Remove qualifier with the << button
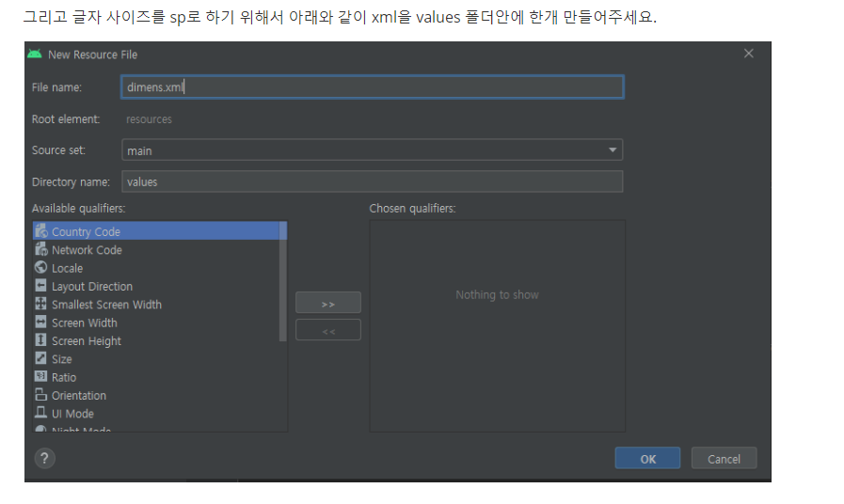Viewport: 844px width, 504px height. (328, 330)
